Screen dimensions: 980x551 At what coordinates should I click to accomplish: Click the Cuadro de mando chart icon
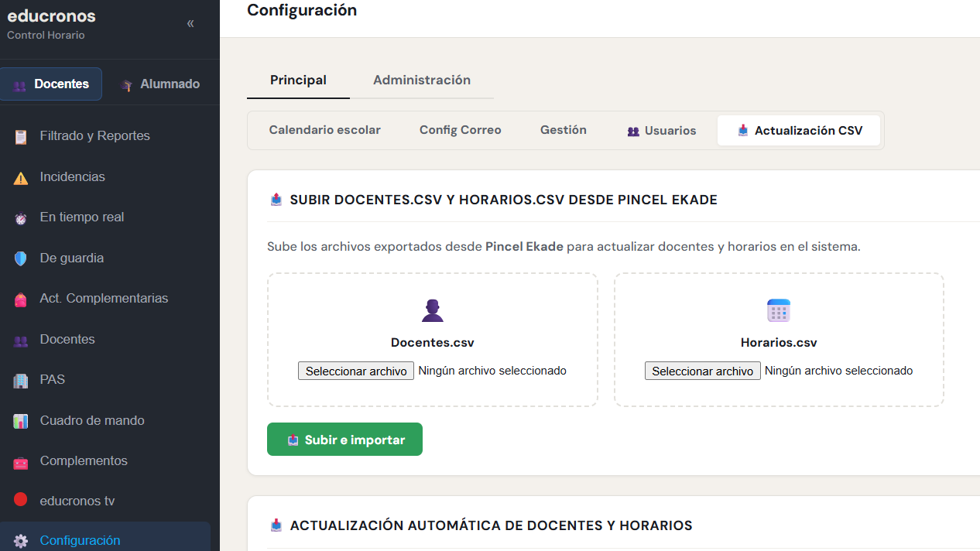coord(21,421)
